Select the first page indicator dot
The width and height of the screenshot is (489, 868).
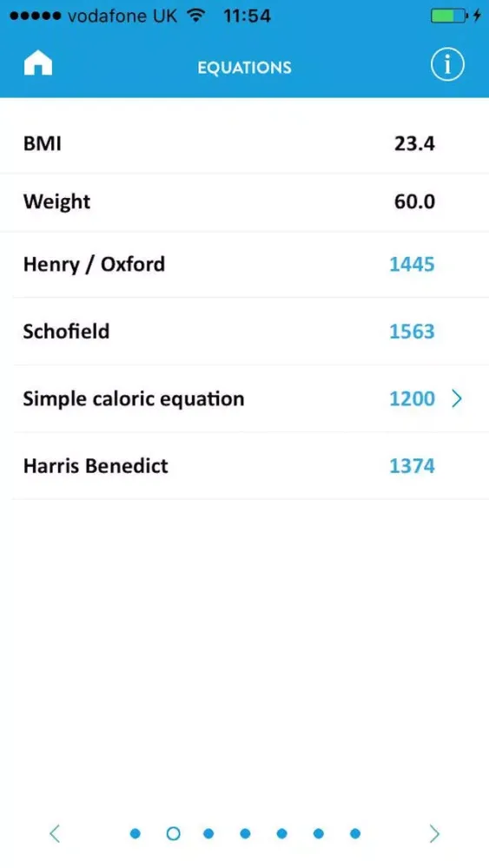(x=135, y=833)
